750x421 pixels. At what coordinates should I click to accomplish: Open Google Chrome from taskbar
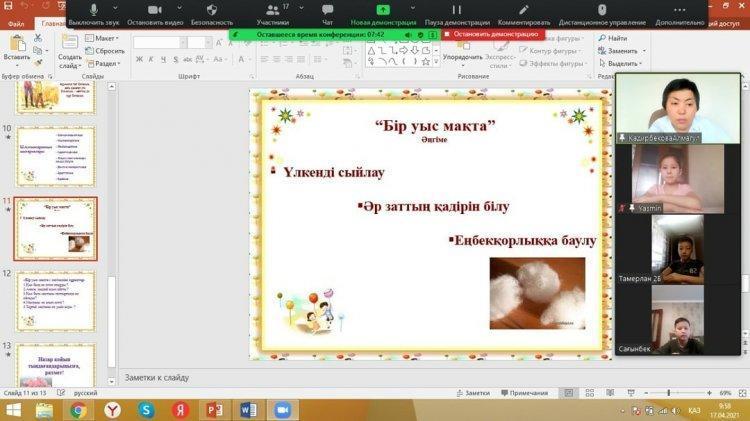pos(78,410)
